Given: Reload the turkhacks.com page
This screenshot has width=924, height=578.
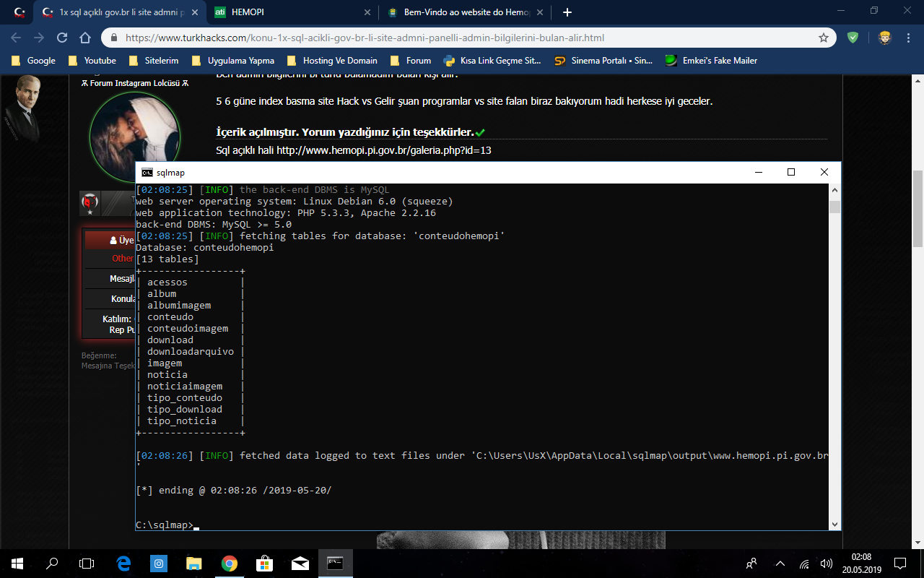Looking at the screenshot, I should tap(62, 38).
